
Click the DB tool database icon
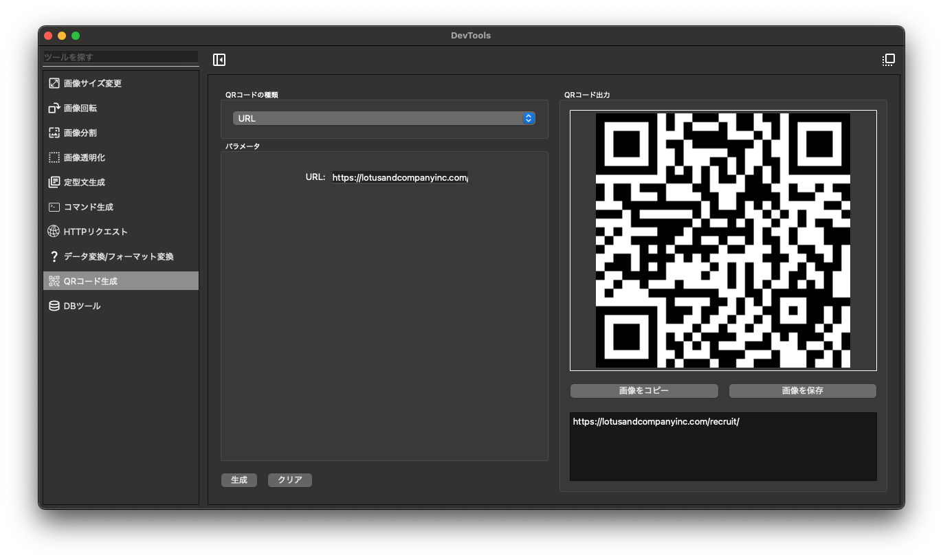click(x=54, y=306)
